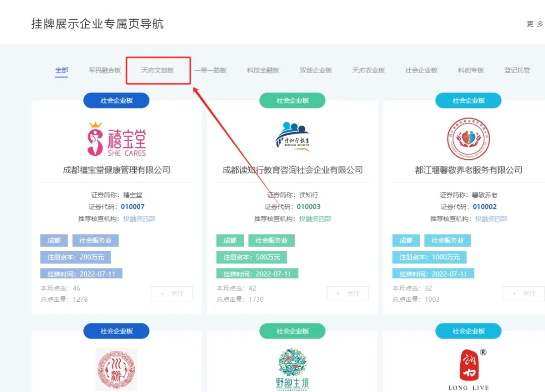
Task: Click 本月点击：46 text
Action: coord(60,288)
